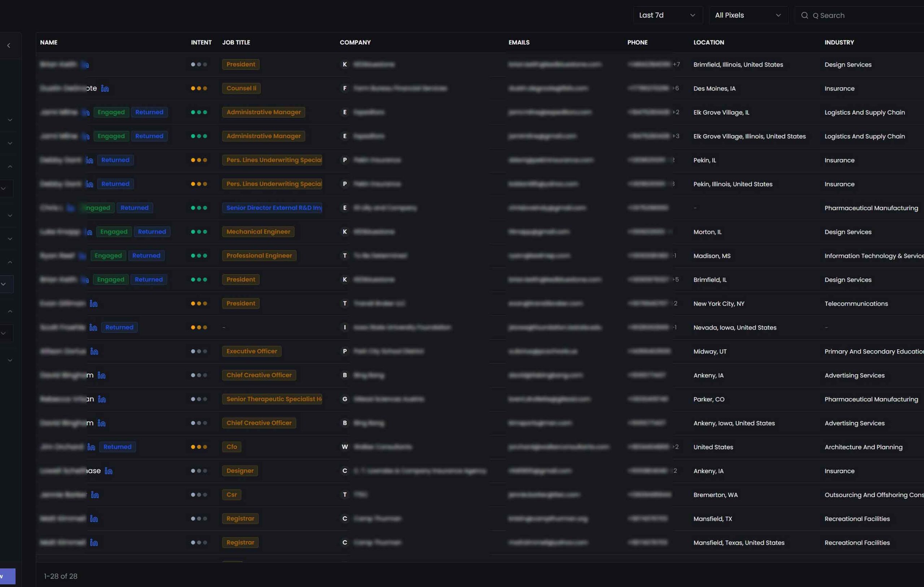924x587 pixels.
Task: Click the search magnifier icon
Action: point(804,16)
